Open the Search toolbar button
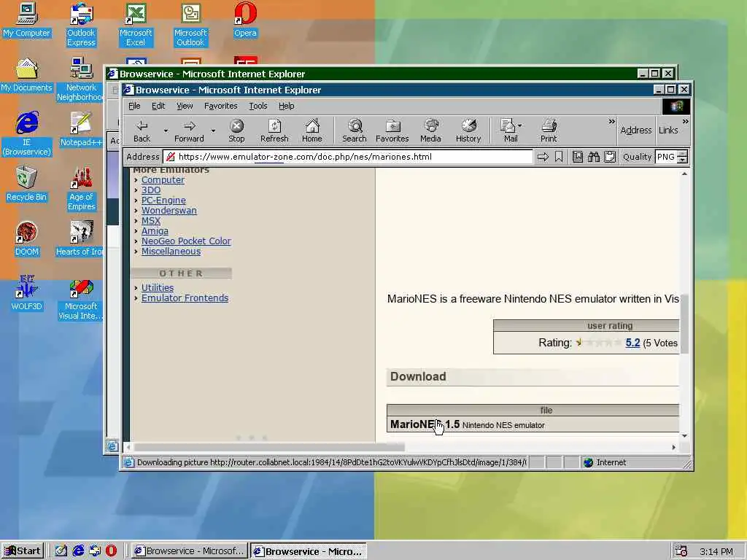747x560 pixels. [x=354, y=131]
